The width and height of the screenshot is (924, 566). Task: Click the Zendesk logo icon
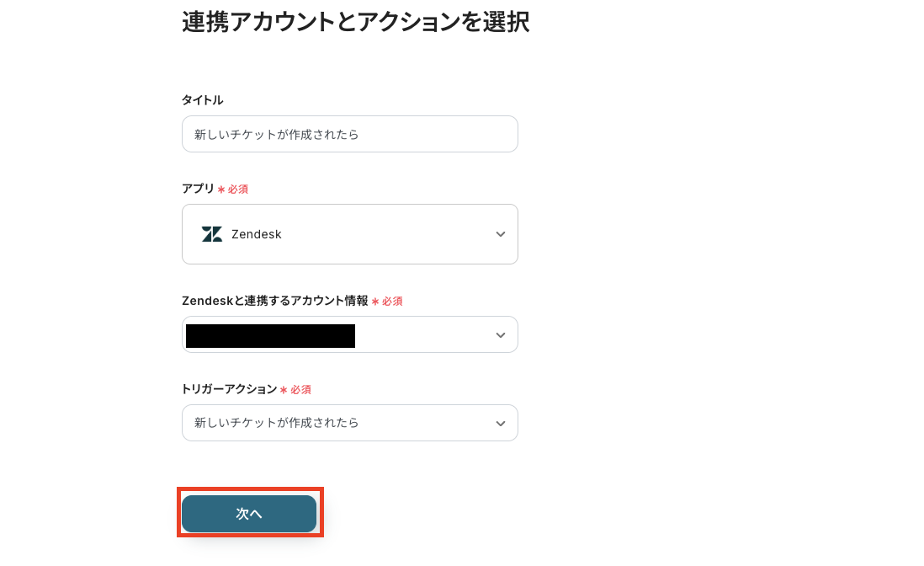pos(212,234)
